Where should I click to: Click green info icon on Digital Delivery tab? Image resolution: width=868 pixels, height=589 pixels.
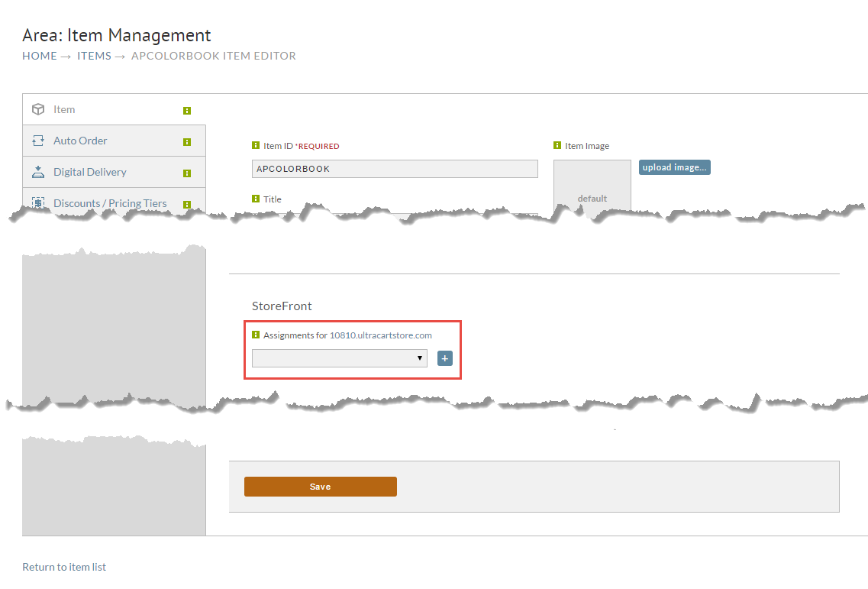coord(187,173)
